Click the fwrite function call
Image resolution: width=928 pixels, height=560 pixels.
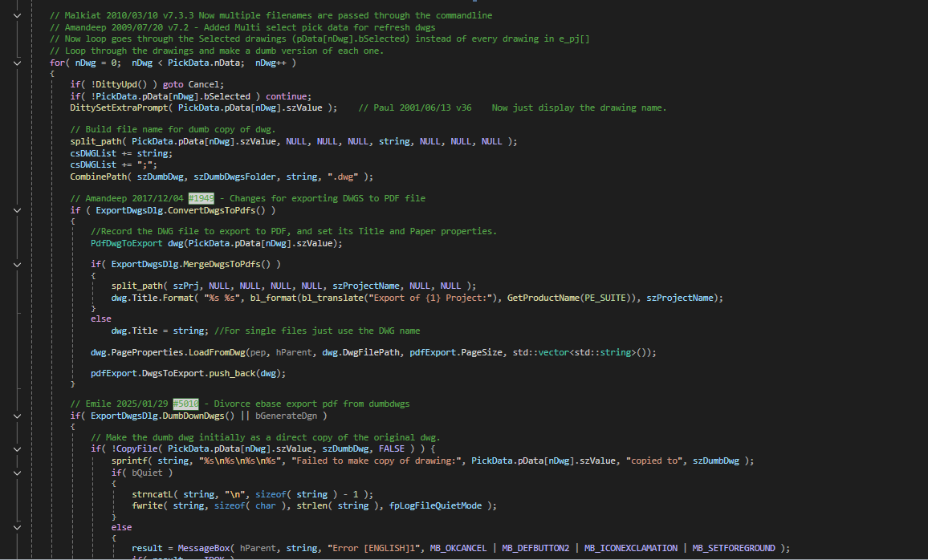[147, 506]
